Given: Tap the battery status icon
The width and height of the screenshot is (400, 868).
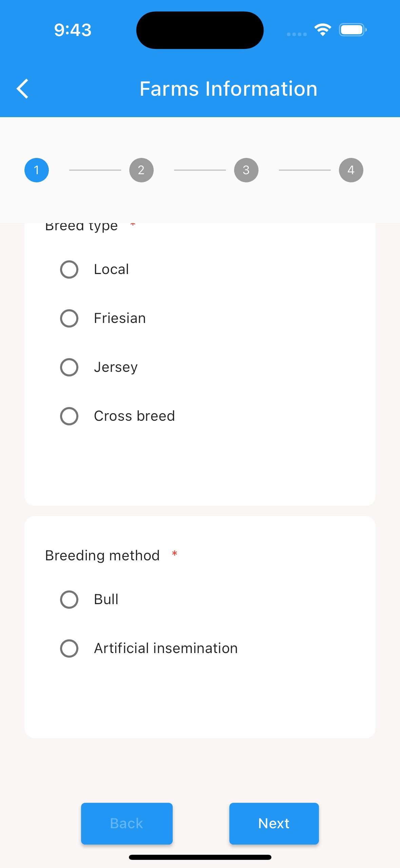Looking at the screenshot, I should click(353, 30).
